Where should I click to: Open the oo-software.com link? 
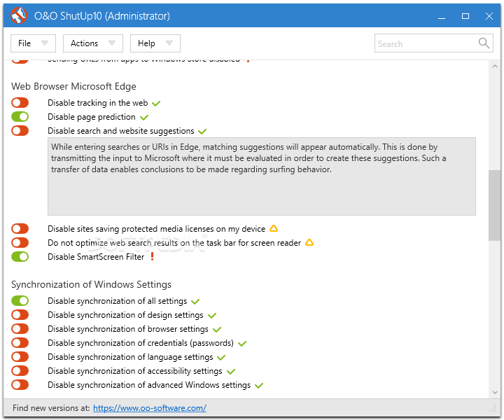coord(150,408)
